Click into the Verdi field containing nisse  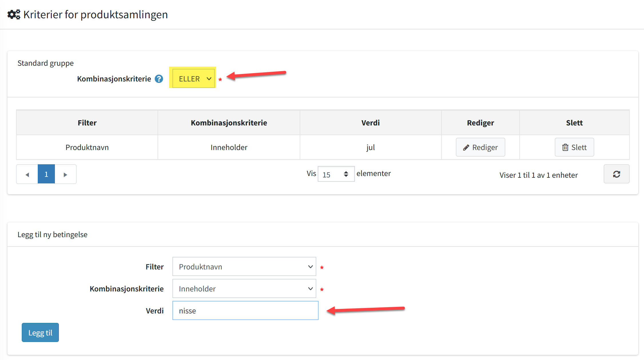245,311
